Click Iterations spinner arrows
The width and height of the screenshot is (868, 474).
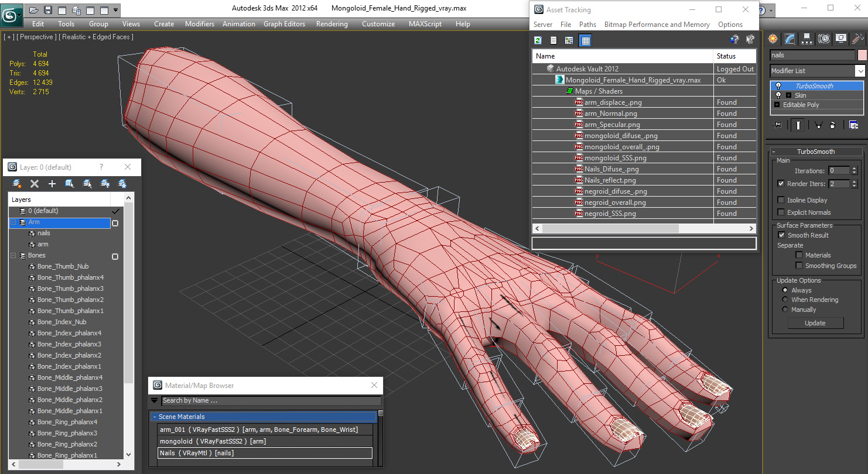click(854, 171)
